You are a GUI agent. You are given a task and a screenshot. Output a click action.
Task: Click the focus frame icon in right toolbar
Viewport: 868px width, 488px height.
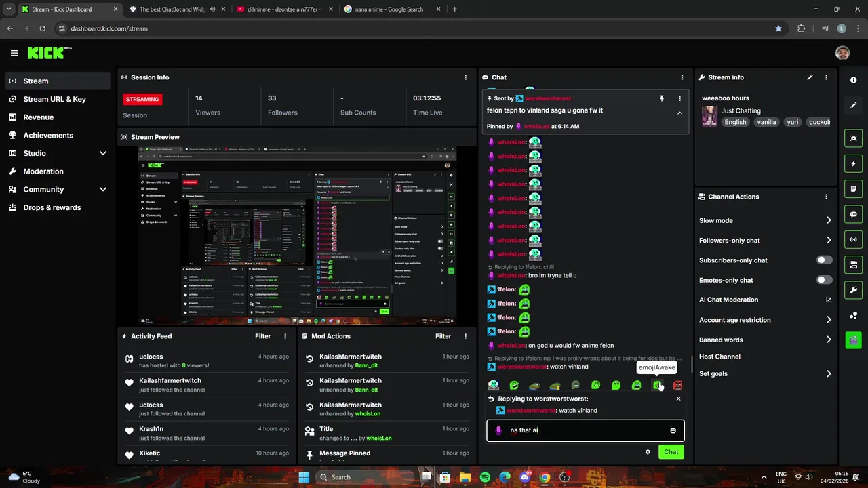point(853,138)
